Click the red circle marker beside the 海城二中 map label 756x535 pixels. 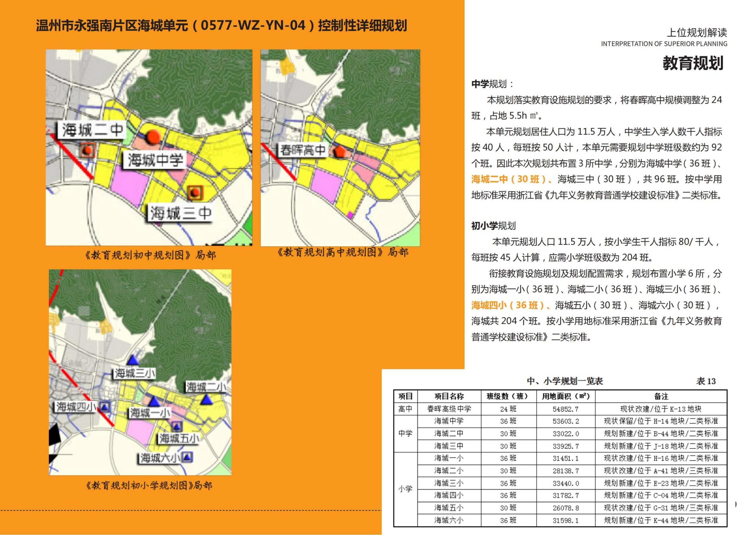pyautogui.click(x=88, y=150)
